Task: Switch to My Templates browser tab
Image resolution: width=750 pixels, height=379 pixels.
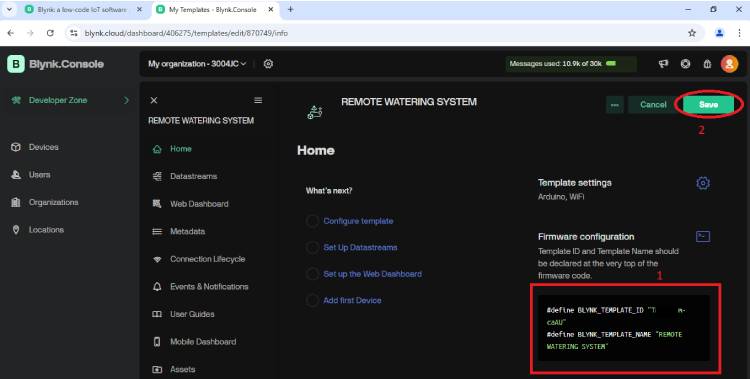Action: click(213, 10)
